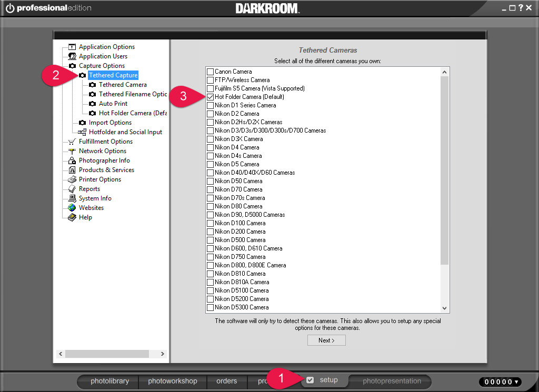Open the photoworkshop tab
Screen dimensions: 539x392
pos(173,381)
